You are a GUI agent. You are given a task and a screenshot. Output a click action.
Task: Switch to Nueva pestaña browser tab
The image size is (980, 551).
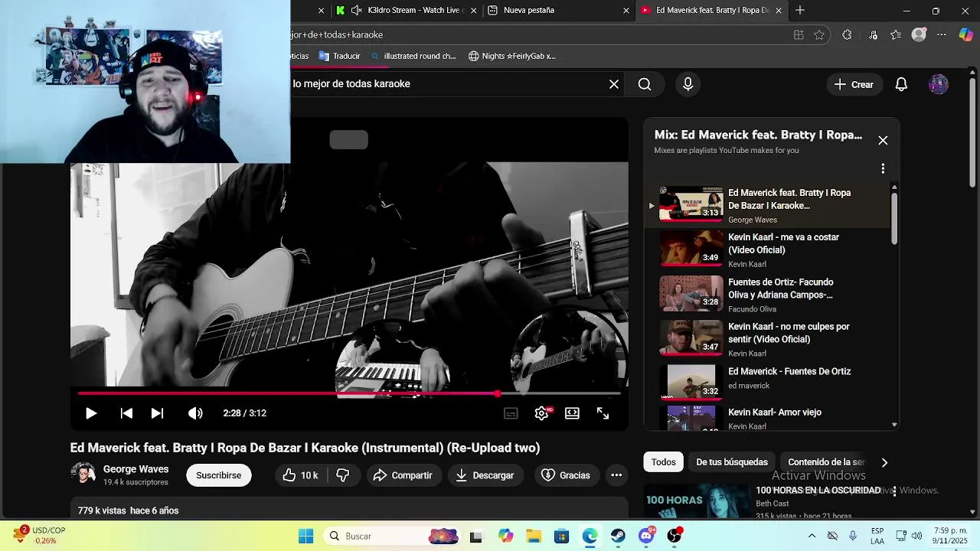(559, 10)
